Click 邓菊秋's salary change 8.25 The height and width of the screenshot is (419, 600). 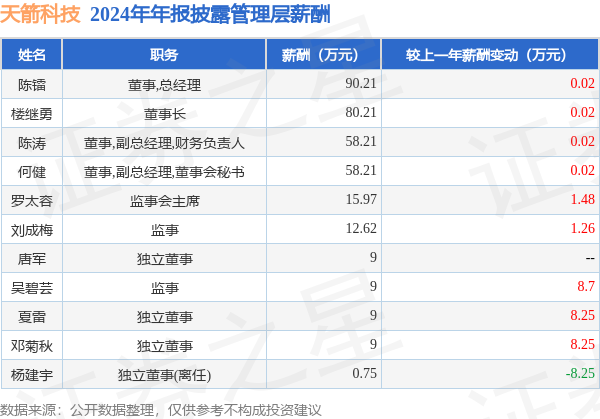(582, 345)
